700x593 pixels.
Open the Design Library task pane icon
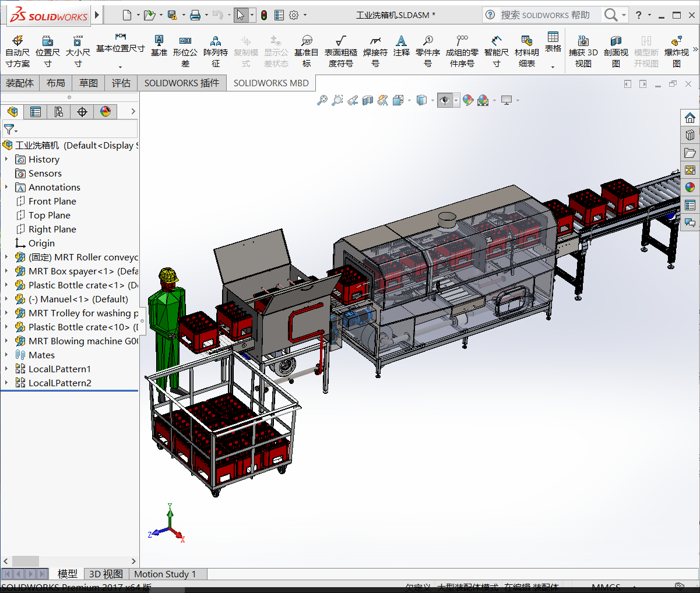point(690,135)
